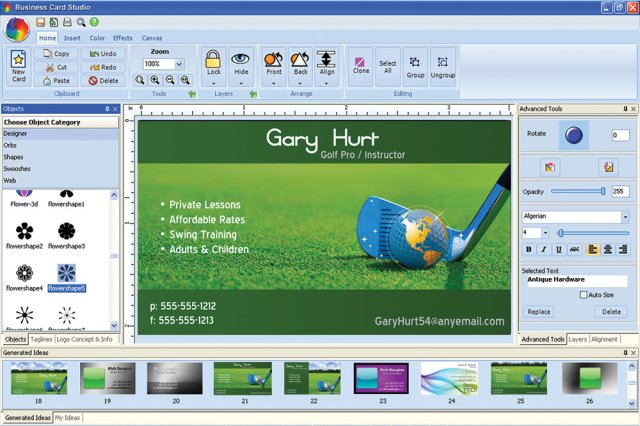Viewport: 640px width, 426px height.
Task: Toggle the Hide layer eye icon
Action: [x=240, y=62]
